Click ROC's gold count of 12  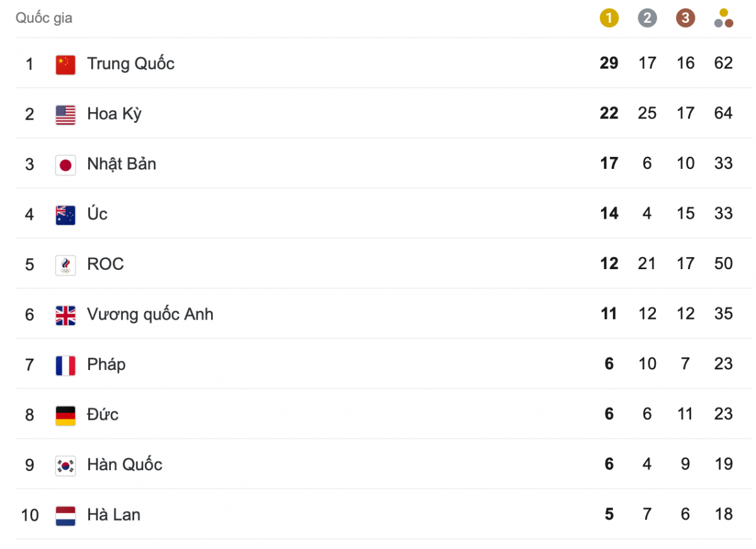[609, 263]
